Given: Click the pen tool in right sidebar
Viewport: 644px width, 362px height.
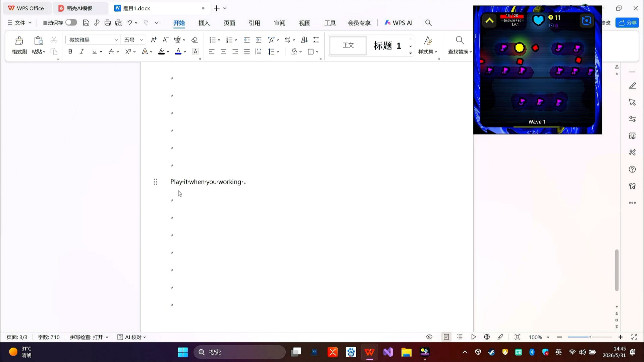Looking at the screenshot, I should (x=632, y=86).
